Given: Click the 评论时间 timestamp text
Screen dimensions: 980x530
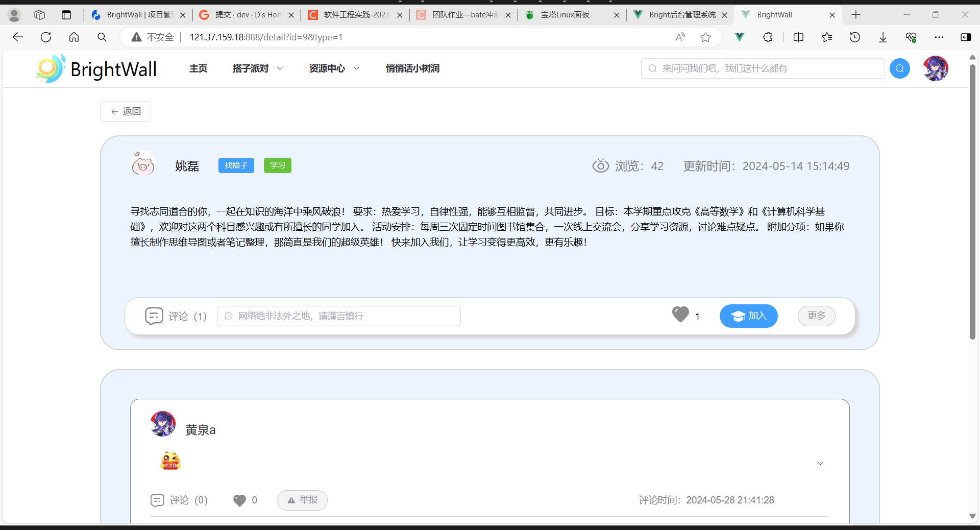Looking at the screenshot, I should 706,500.
